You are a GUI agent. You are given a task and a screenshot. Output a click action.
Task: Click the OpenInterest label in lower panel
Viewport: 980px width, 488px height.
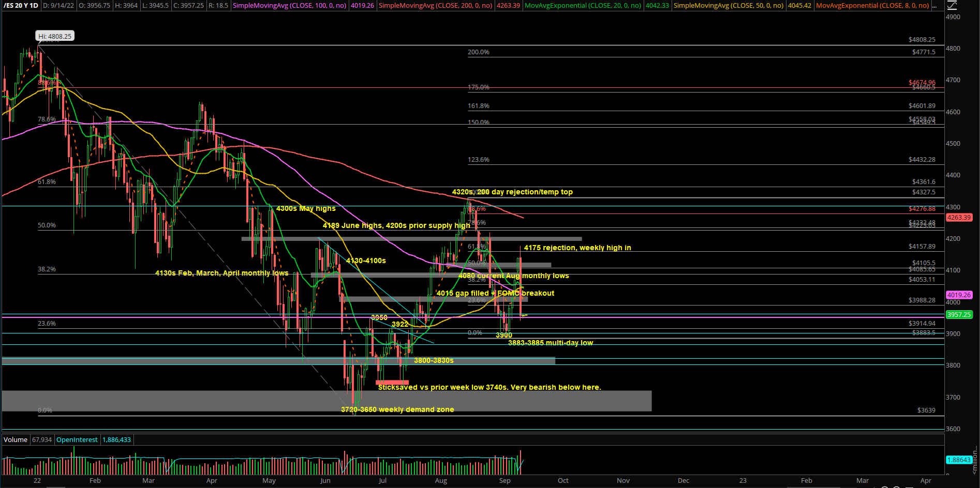point(77,440)
